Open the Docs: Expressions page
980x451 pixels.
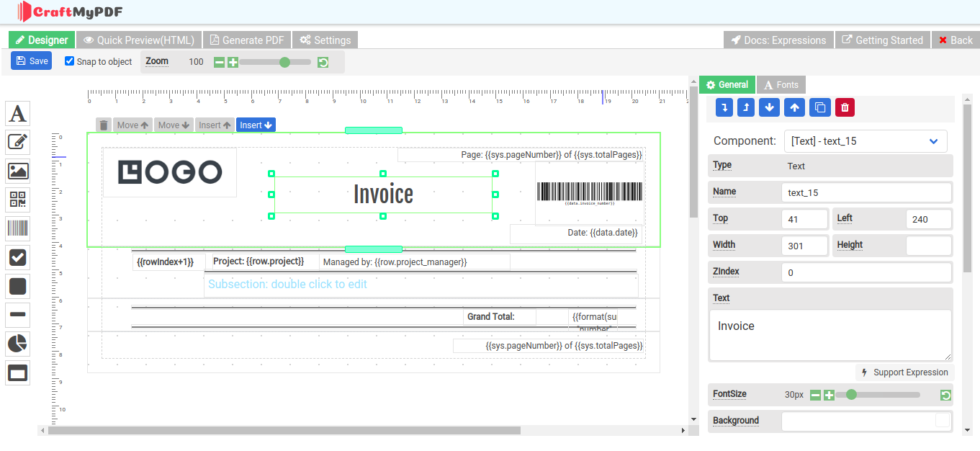pos(778,40)
